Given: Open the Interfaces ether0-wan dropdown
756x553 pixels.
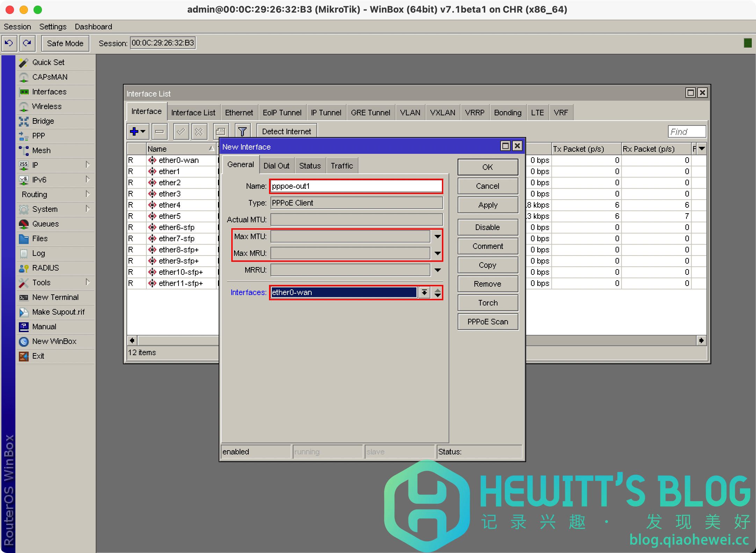Looking at the screenshot, I should [424, 292].
